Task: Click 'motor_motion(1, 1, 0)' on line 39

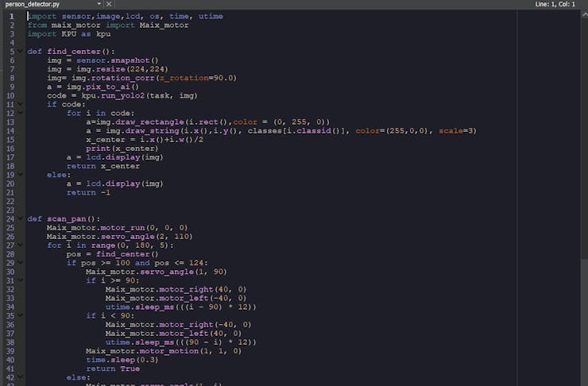Action: click(x=191, y=351)
